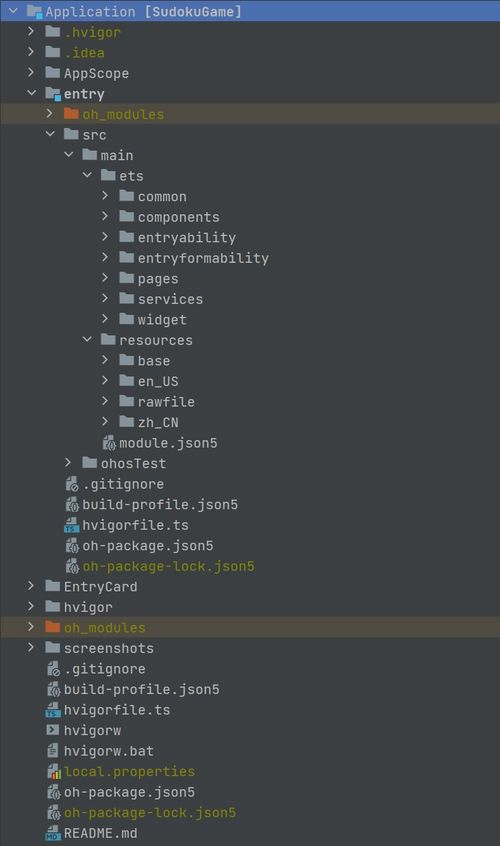Click the entry module folder icon
The height and width of the screenshot is (846, 500).
pyautogui.click(x=53, y=94)
